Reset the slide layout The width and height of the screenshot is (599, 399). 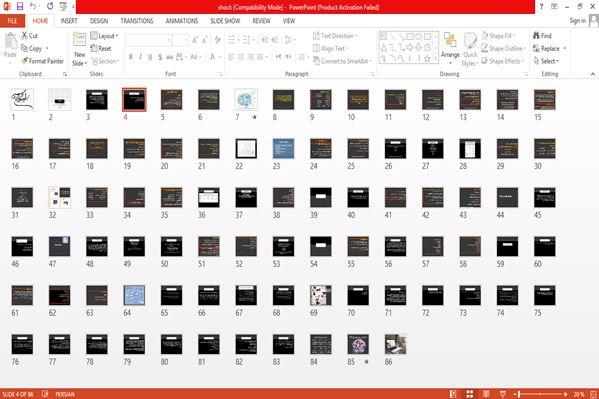coord(101,48)
